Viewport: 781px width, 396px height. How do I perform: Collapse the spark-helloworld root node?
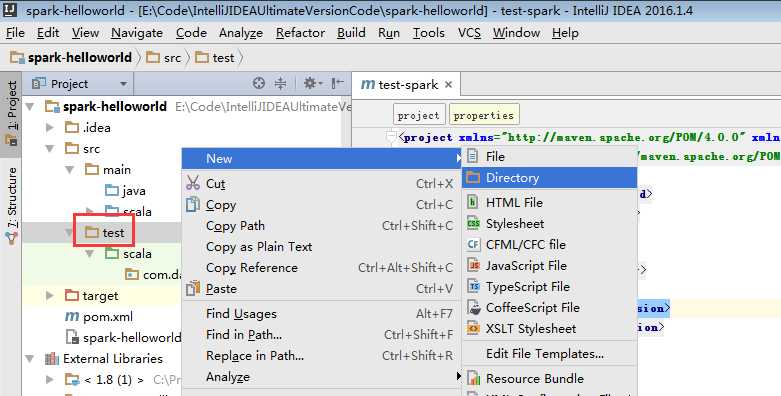pyautogui.click(x=30, y=107)
